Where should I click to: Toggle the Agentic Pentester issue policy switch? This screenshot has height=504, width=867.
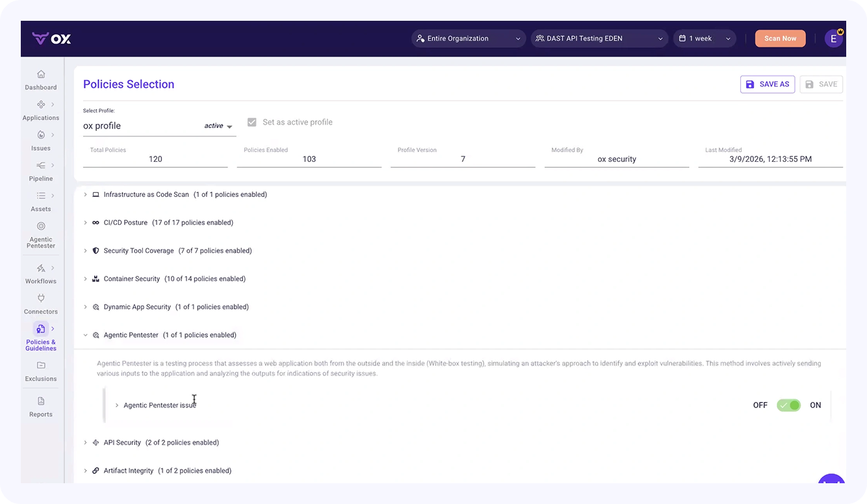(x=788, y=405)
